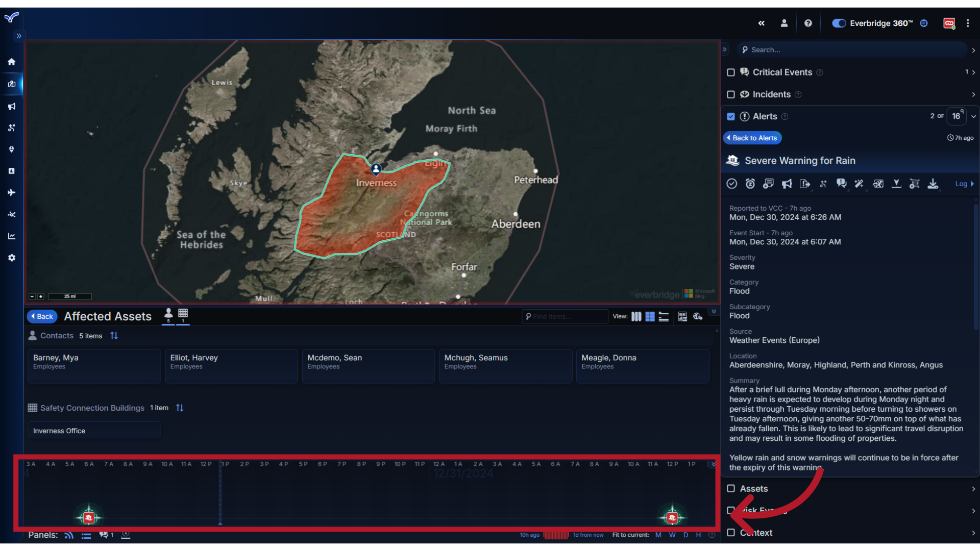
Task: Click the Everbridge logo at top left
Action: click(11, 18)
